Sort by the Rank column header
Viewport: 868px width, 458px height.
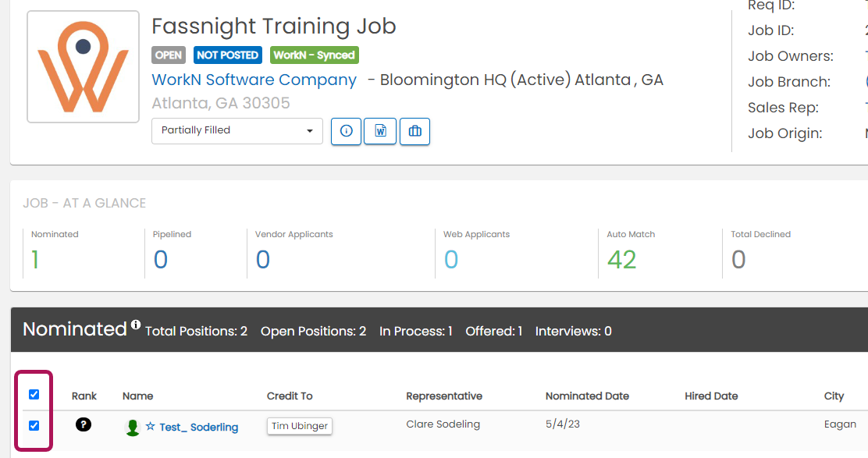coord(84,396)
